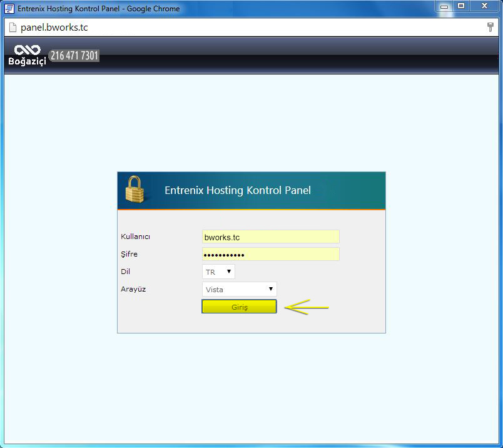This screenshot has width=503, height=448.
Task: Click the page icon in address bar
Action: 13,28
